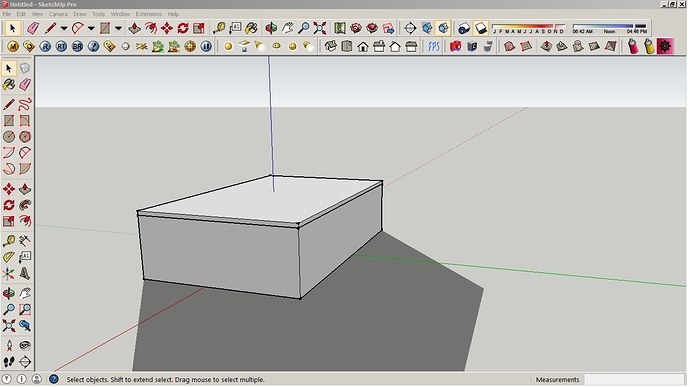Click the red camera extension icon

pyautogui.click(x=455, y=46)
